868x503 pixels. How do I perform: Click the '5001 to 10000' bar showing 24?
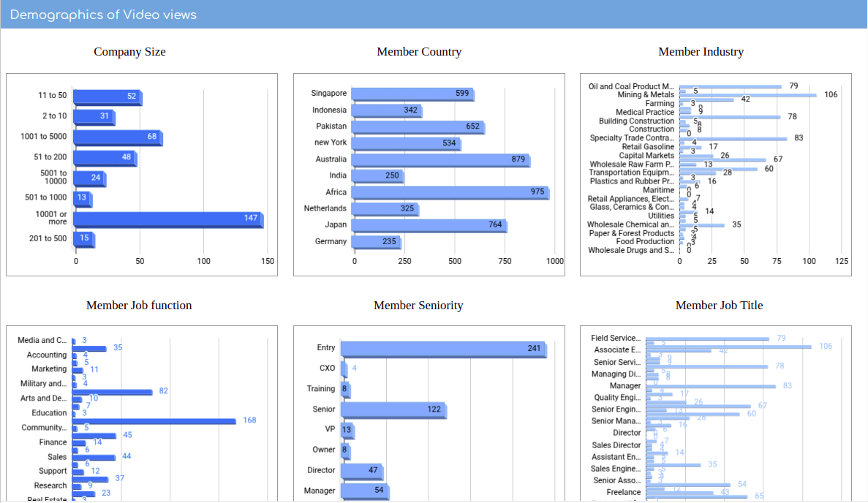pyautogui.click(x=90, y=178)
